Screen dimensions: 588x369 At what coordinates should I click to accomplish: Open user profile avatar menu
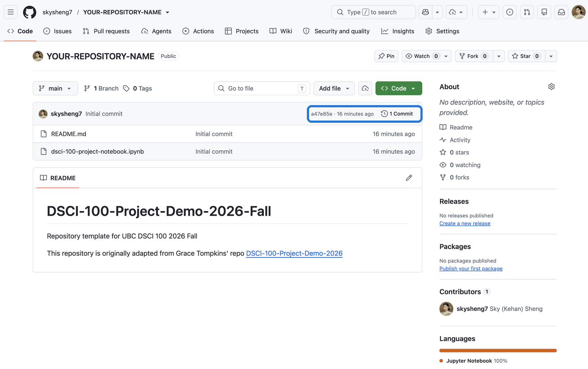pos(578,12)
